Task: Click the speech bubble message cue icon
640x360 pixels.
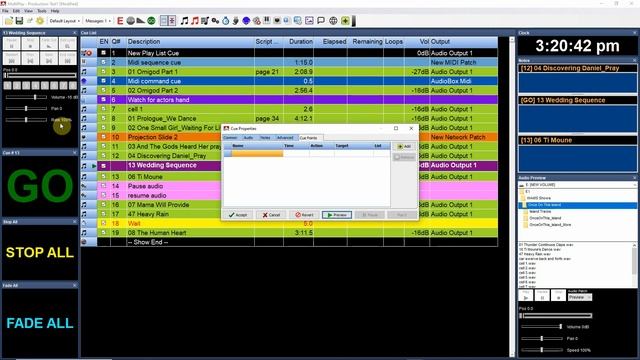Action: [321, 20]
